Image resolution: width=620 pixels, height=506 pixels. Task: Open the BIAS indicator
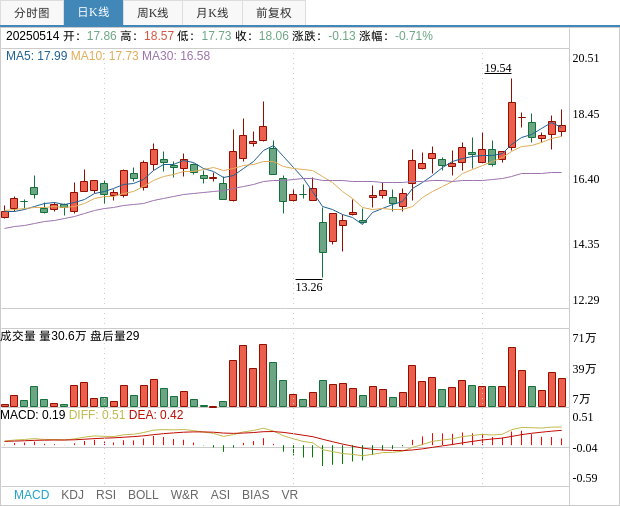255,495
